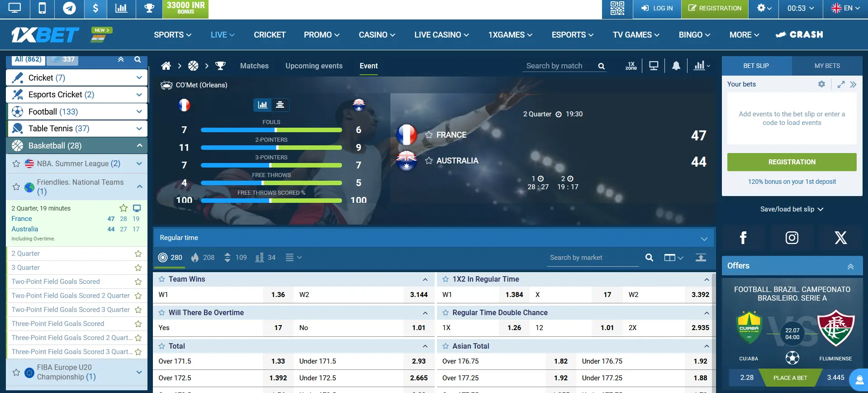
Task: Open the Facebook social icon
Action: pos(743,238)
